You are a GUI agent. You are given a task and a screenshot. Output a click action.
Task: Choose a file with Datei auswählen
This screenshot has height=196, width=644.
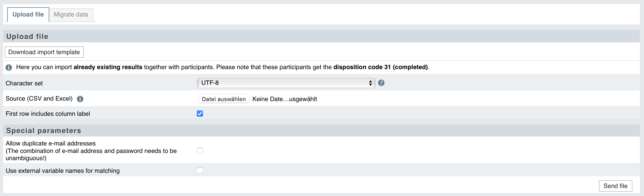[224, 99]
